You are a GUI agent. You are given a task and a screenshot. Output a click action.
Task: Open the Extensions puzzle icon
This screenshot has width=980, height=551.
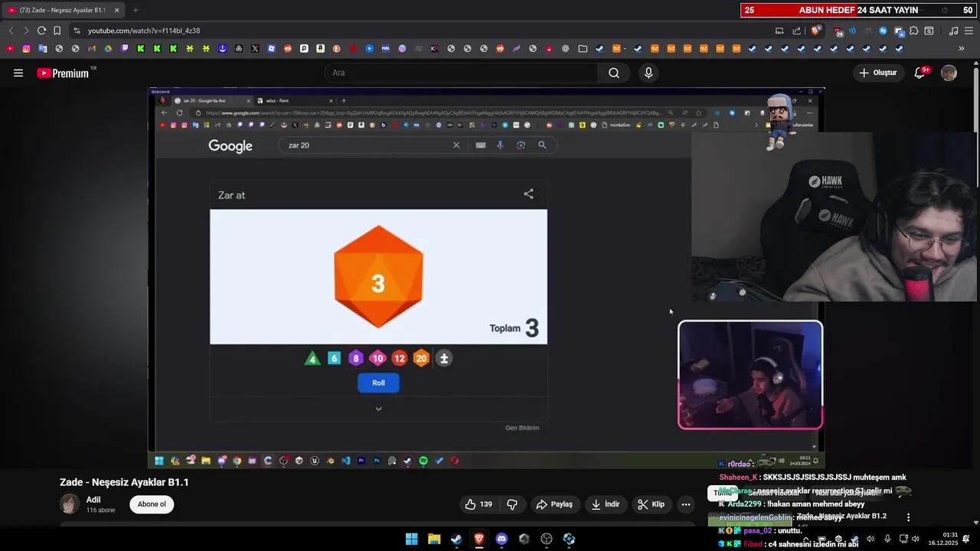[913, 31]
